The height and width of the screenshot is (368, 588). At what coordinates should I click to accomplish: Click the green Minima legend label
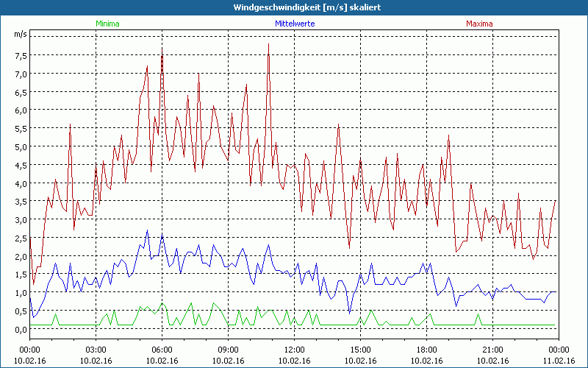(107, 24)
